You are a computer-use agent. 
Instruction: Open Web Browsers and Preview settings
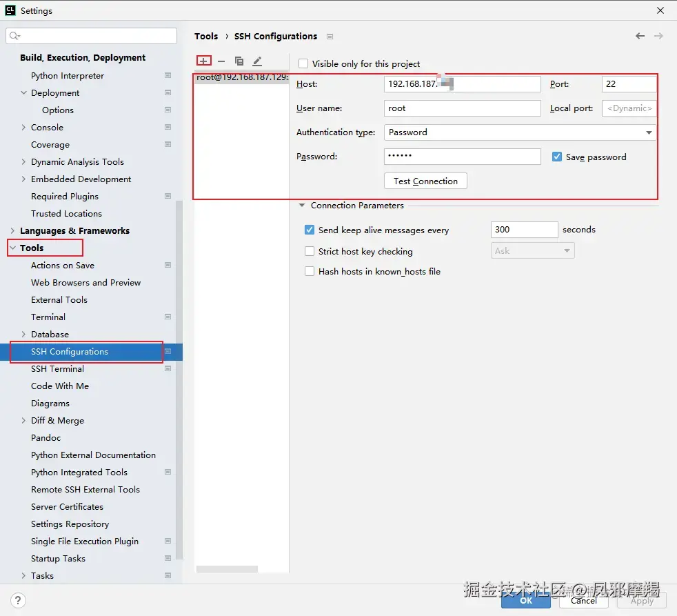(86, 282)
